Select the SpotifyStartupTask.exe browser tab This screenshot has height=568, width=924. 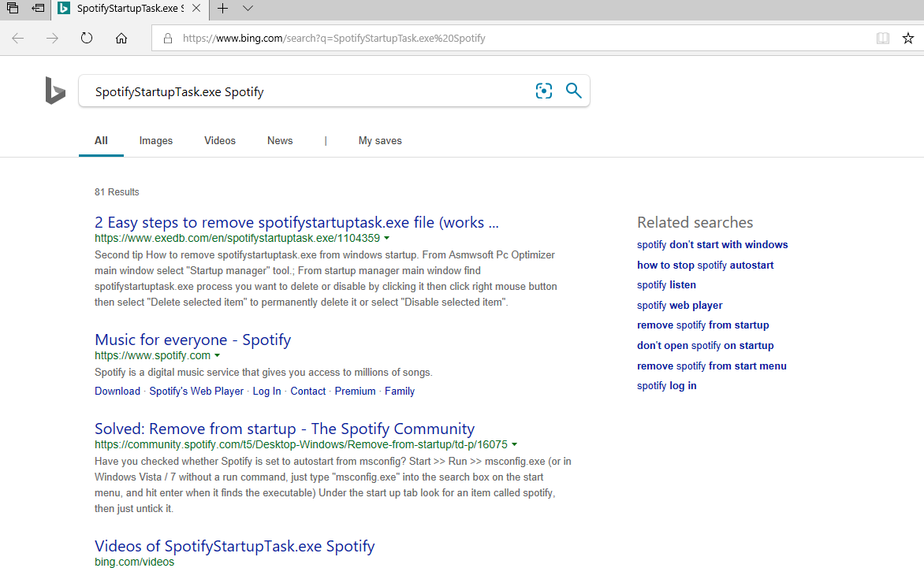click(x=130, y=8)
